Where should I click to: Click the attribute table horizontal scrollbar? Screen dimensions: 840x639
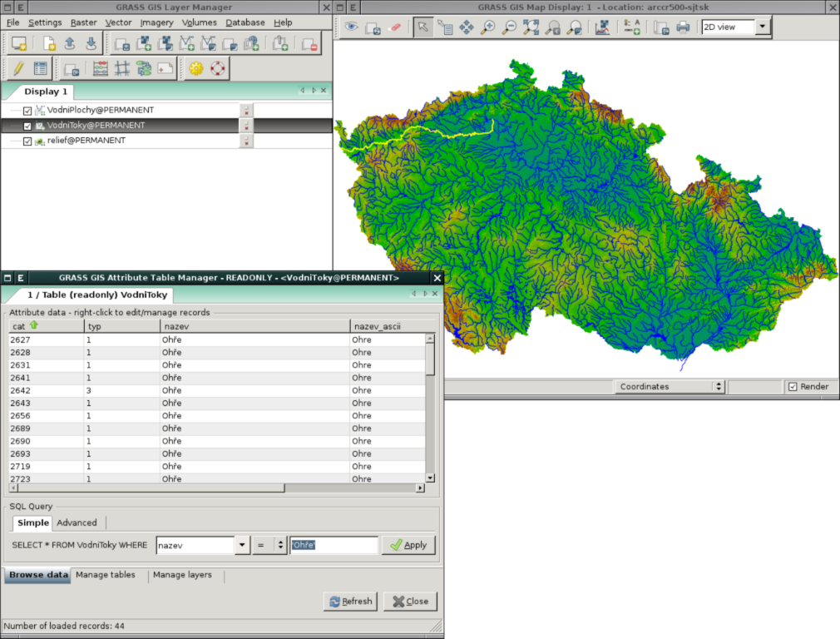pos(218,488)
